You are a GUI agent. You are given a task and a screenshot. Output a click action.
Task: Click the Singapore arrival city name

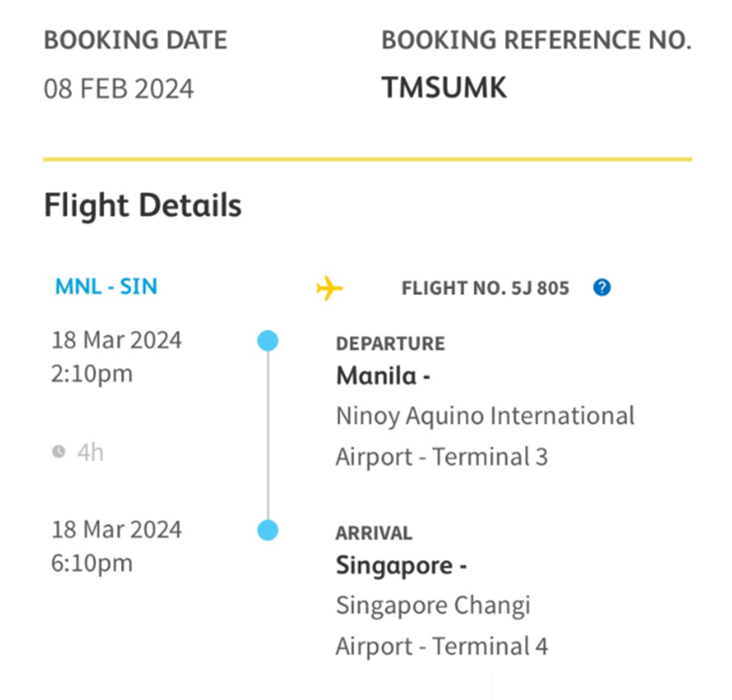pos(394,565)
